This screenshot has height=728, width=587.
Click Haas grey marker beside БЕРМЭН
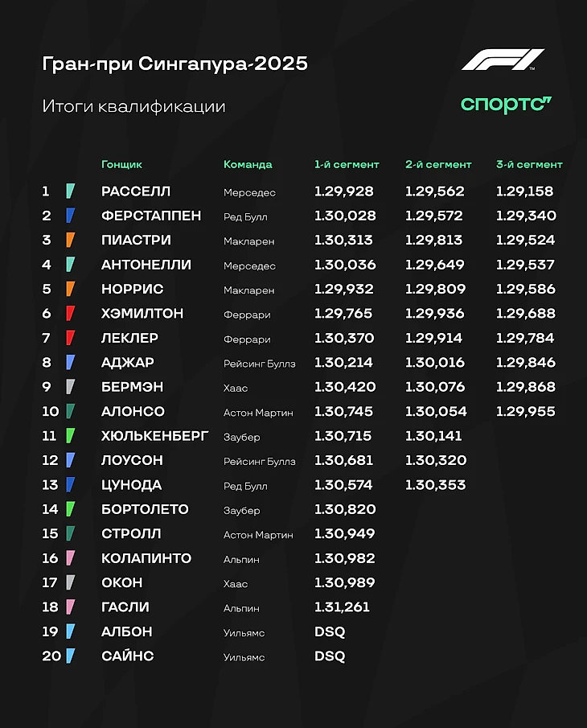pos(71,387)
